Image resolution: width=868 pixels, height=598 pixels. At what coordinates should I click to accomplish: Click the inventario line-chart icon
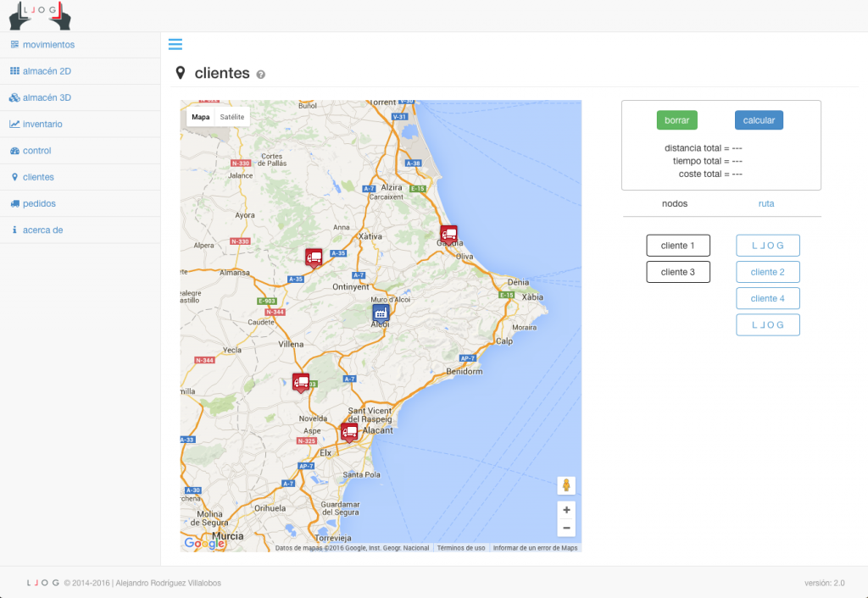tap(14, 124)
